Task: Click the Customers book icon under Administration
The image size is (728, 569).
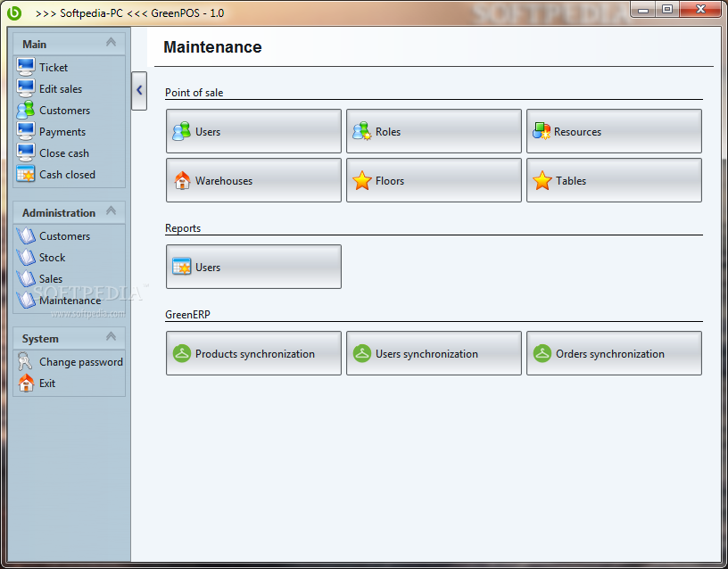Action: (x=26, y=235)
